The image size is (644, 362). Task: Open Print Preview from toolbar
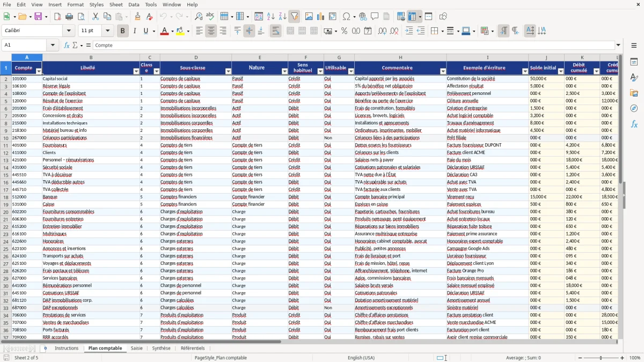point(81,17)
